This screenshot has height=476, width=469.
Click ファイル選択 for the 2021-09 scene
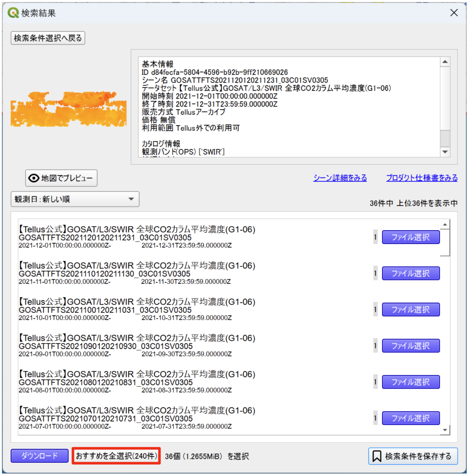(x=411, y=346)
